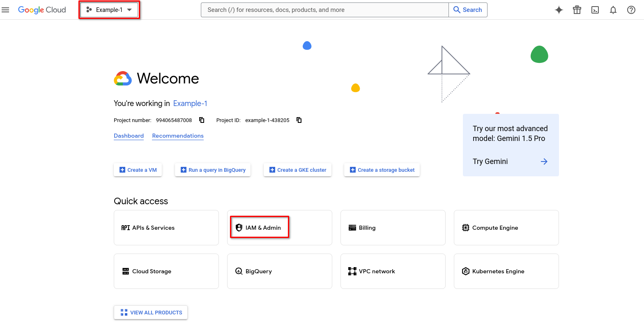Activate Cloud Shell terminal icon
The image size is (644, 330).
(595, 10)
